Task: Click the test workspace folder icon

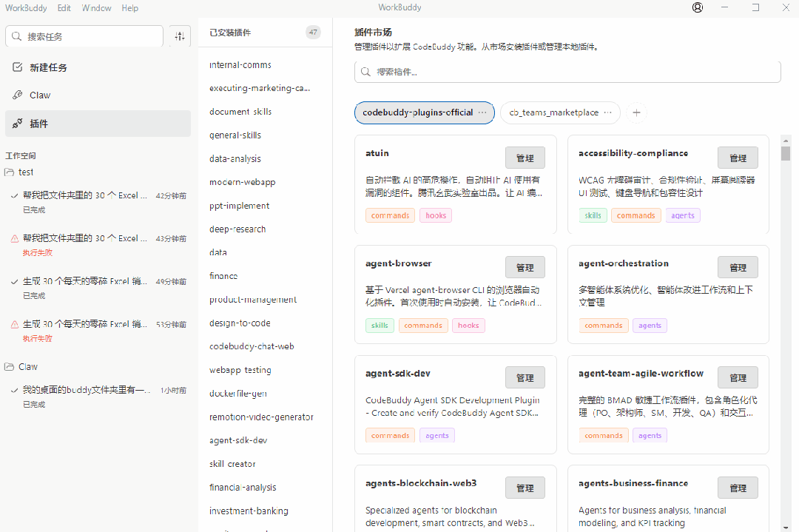Action: click(x=10, y=172)
